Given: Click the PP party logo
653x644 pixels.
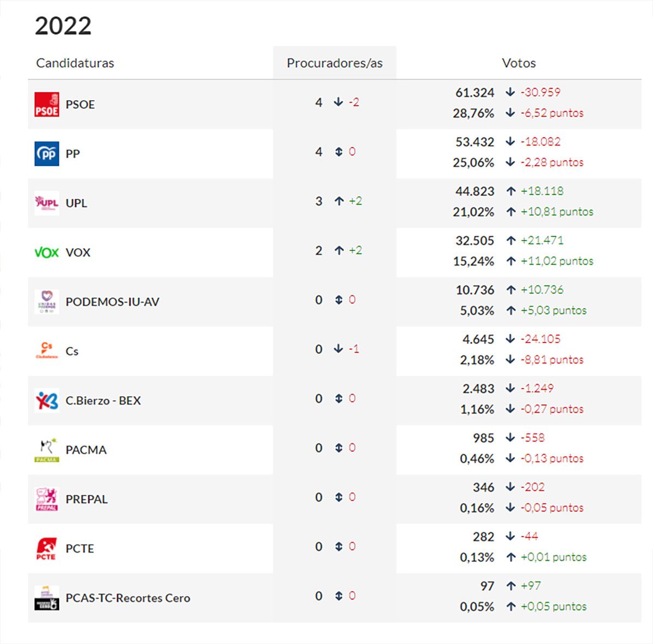Looking at the screenshot, I should (47, 154).
